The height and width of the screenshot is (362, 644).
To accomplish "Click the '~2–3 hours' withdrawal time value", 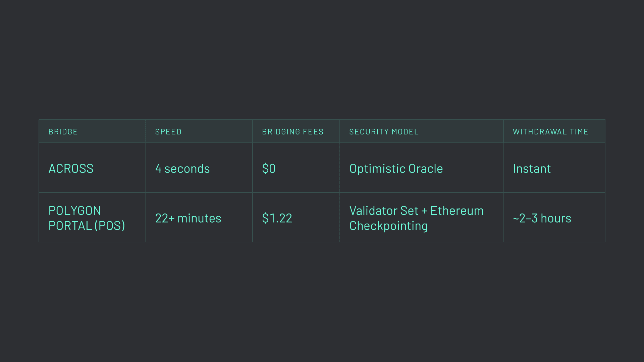I will tap(542, 218).
